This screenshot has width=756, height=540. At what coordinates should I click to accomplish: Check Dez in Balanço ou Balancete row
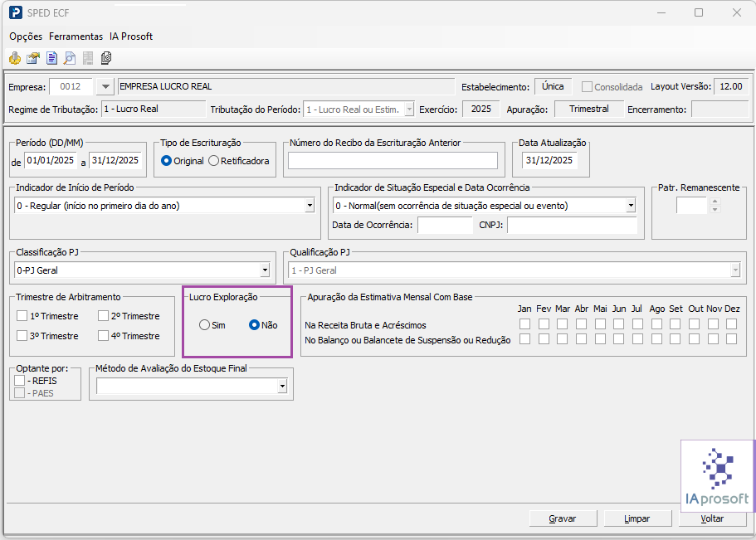coord(731,339)
